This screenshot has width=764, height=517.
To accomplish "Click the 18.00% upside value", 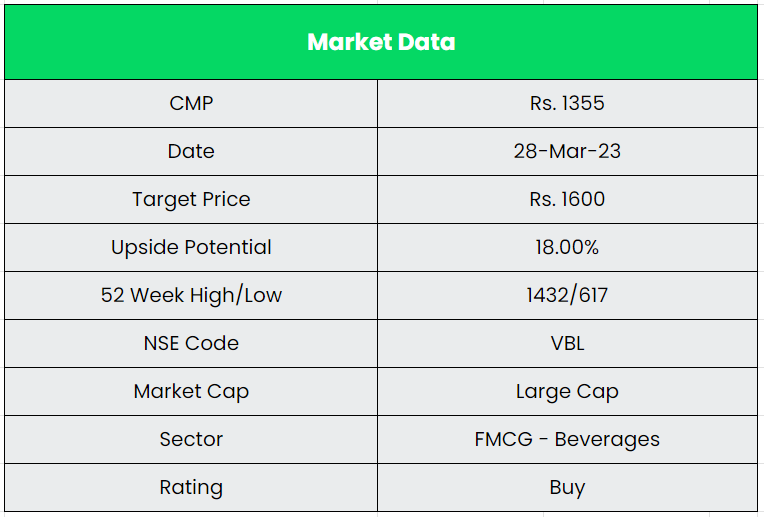I will pyautogui.click(x=567, y=247).
